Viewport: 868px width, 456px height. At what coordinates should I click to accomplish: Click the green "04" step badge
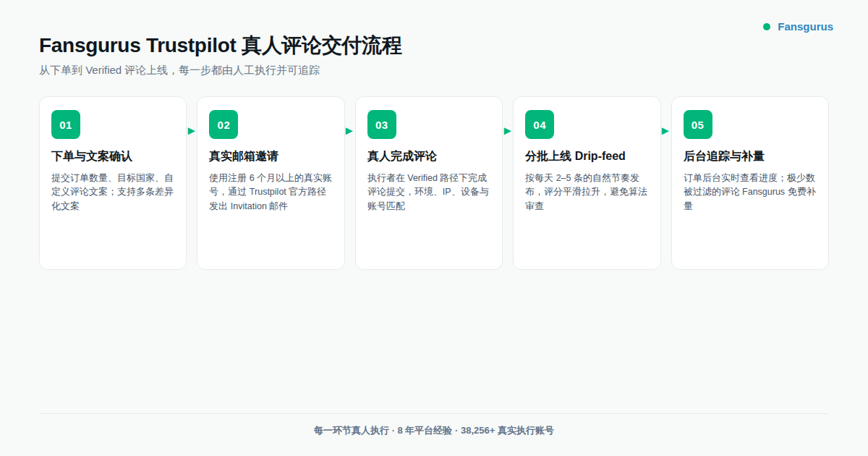click(539, 124)
